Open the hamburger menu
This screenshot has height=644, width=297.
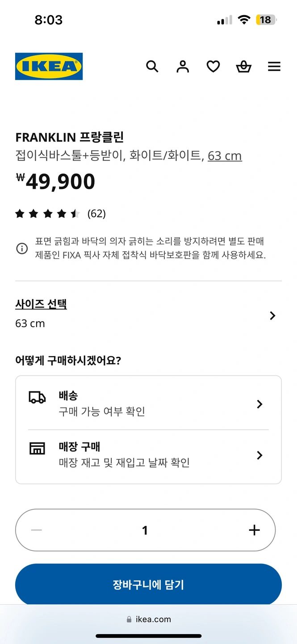tap(274, 67)
